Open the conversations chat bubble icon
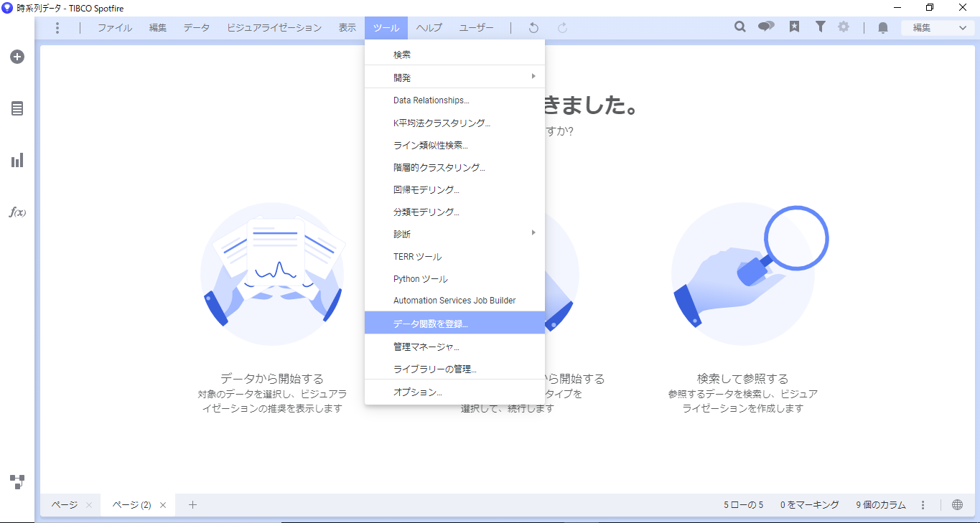The image size is (980, 523). 766,27
